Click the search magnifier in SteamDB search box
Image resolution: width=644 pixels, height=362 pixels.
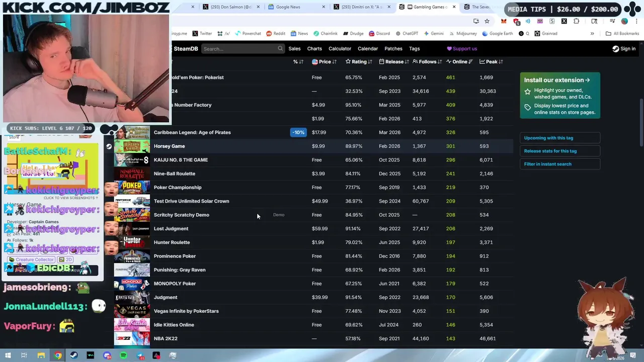(x=280, y=49)
